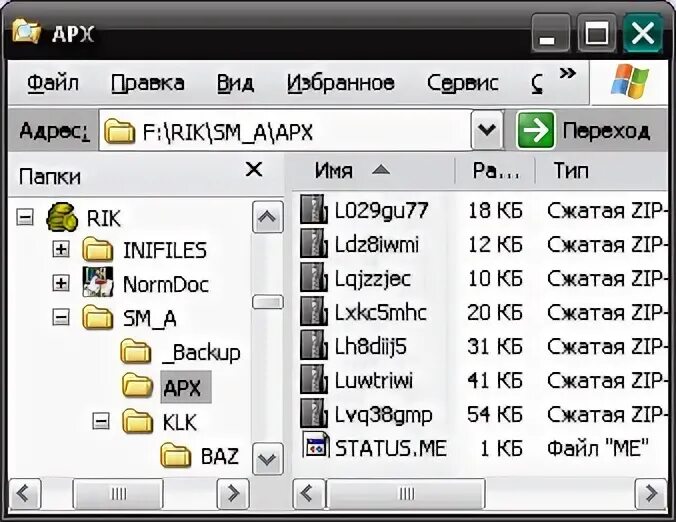Click the address field F:\RIK\SM_A\APX

click(x=285, y=131)
